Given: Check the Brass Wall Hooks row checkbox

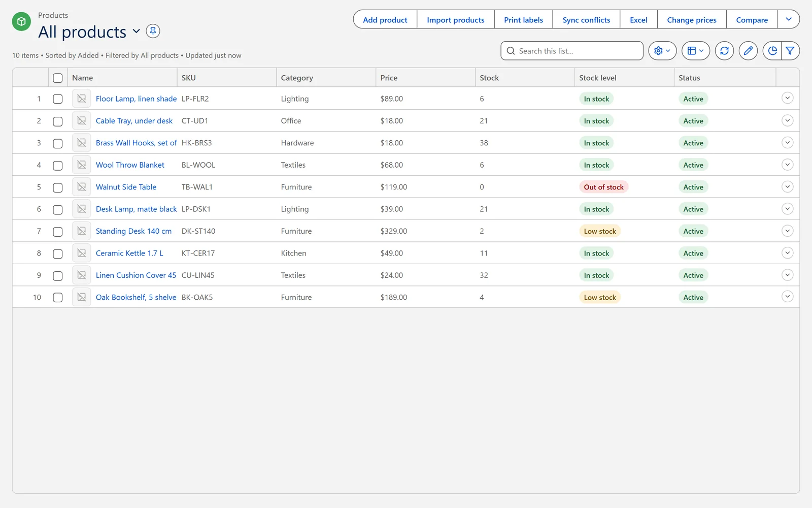Looking at the screenshot, I should [x=58, y=143].
